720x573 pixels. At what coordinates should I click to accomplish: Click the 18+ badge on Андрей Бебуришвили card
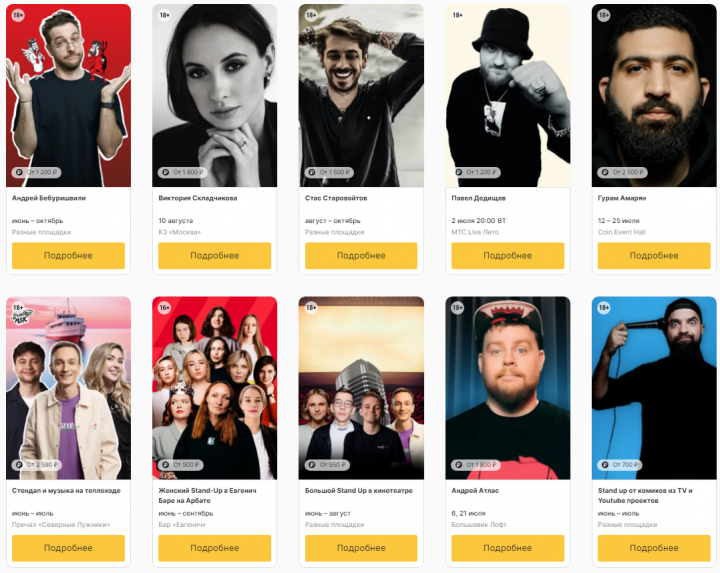click(x=18, y=15)
